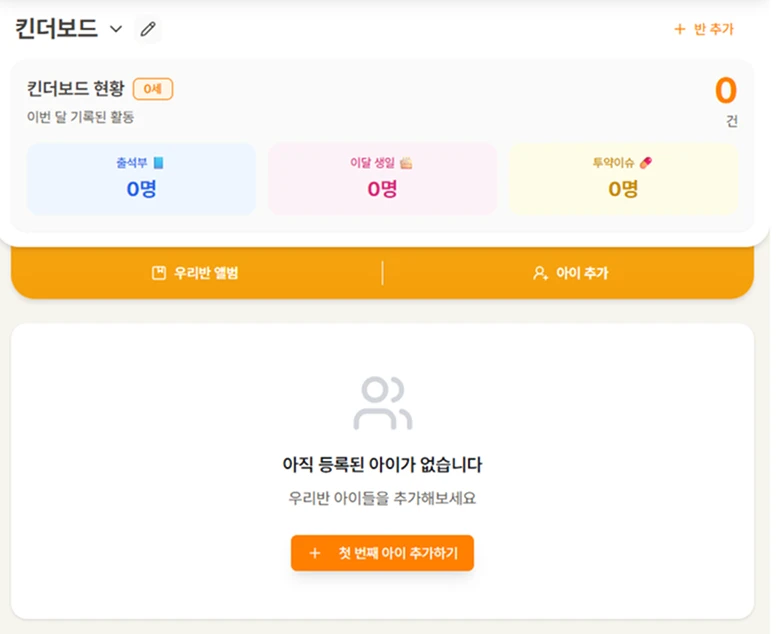
Task: Click the add-person icon beside 아이 추가
Action: coord(541,273)
